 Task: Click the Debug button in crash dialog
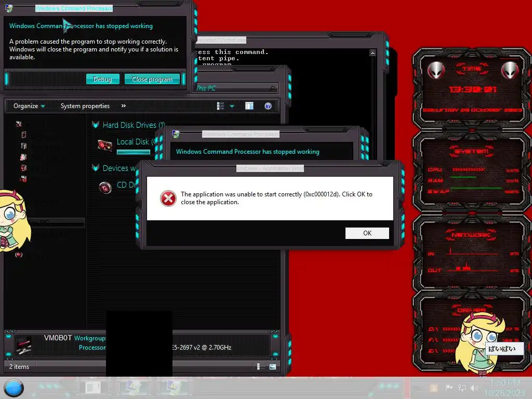pos(102,79)
